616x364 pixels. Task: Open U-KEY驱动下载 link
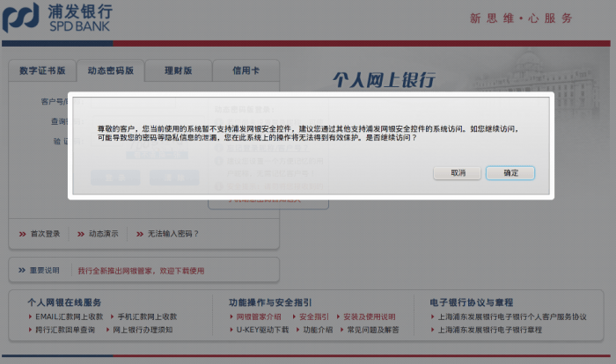point(261,331)
